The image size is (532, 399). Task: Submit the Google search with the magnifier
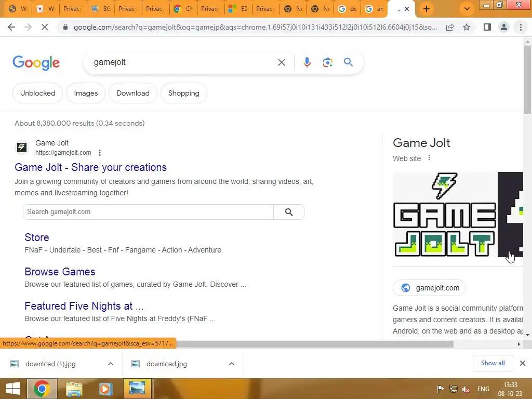point(348,62)
